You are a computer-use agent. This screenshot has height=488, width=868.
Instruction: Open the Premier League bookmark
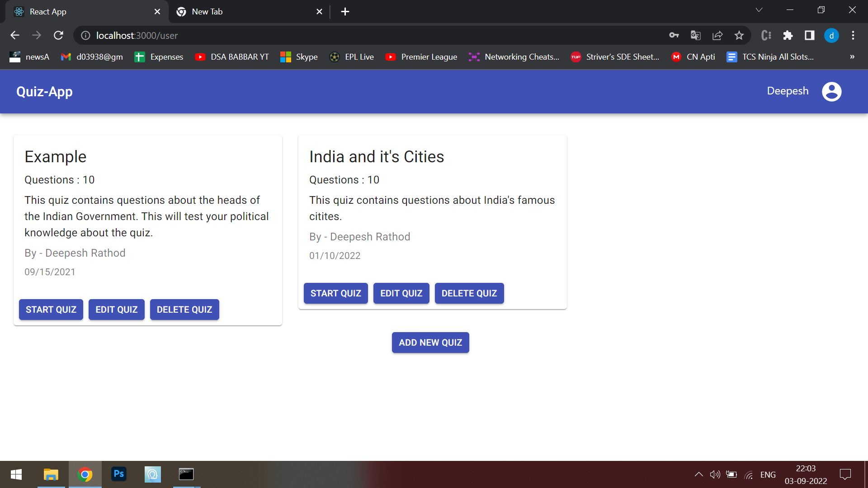click(421, 57)
